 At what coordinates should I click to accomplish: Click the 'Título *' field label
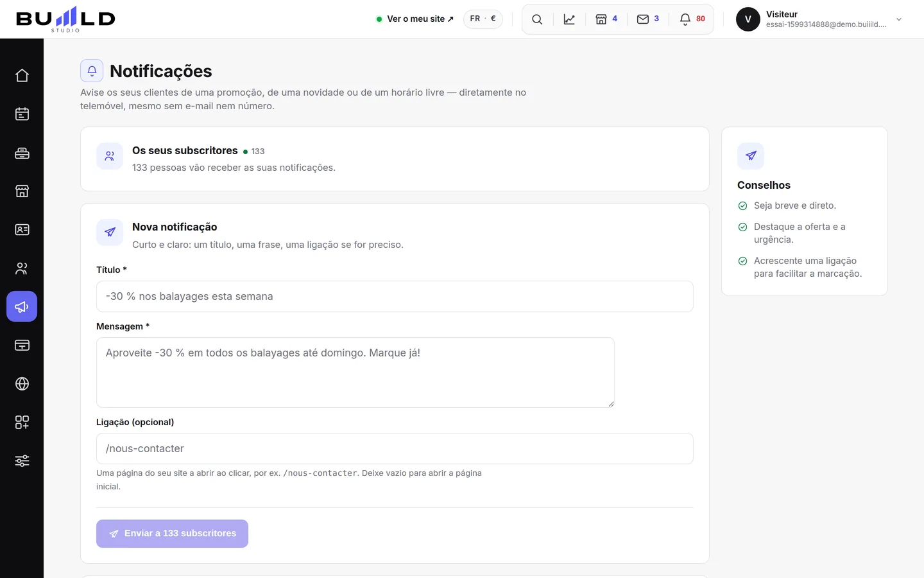pyautogui.click(x=112, y=270)
